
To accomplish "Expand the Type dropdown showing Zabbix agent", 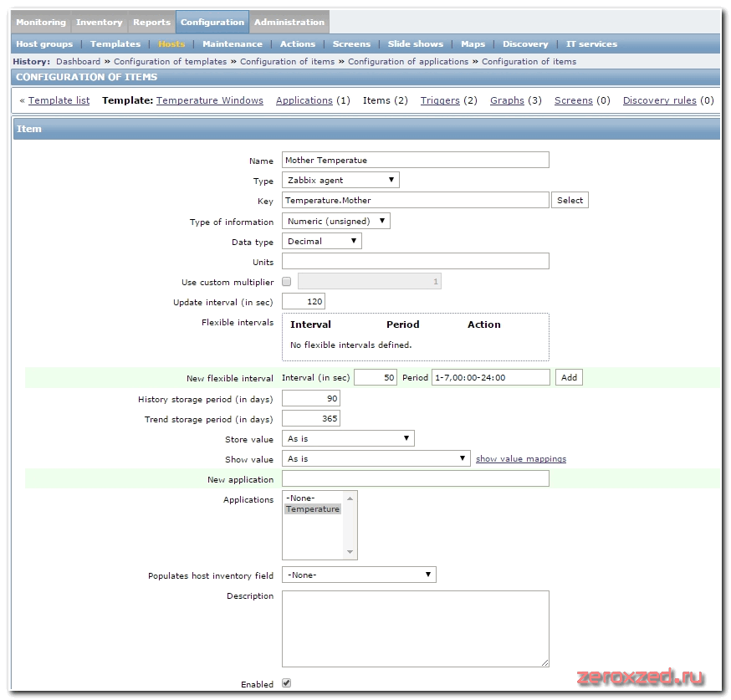I will point(340,180).
